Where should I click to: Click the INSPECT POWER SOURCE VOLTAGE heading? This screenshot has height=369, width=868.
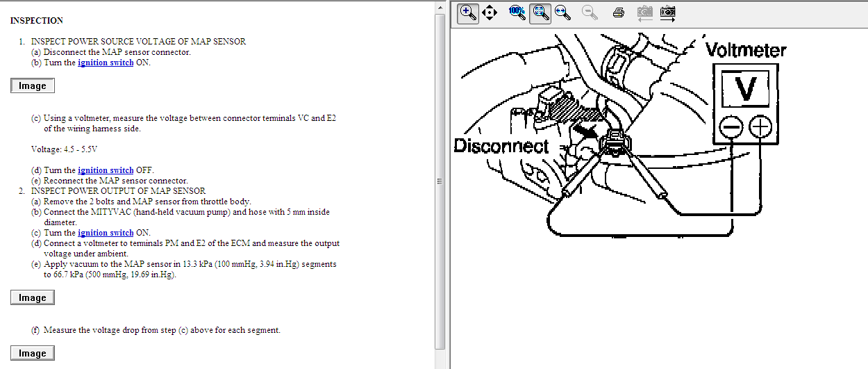pos(138,42)
